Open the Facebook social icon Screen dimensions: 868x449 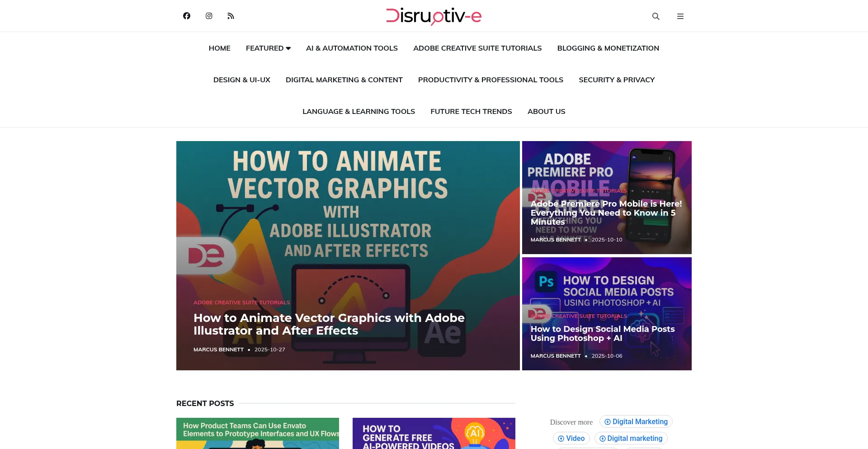(187, 16)
